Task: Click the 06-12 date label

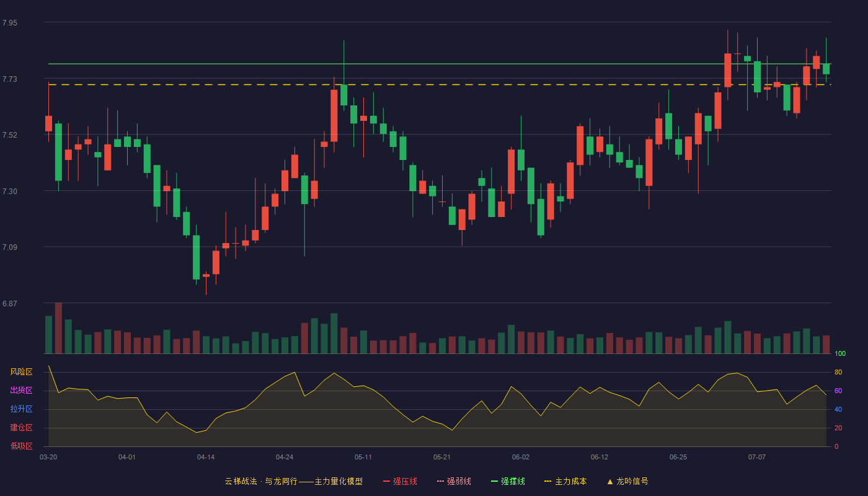Action: (x=600, y=457)
